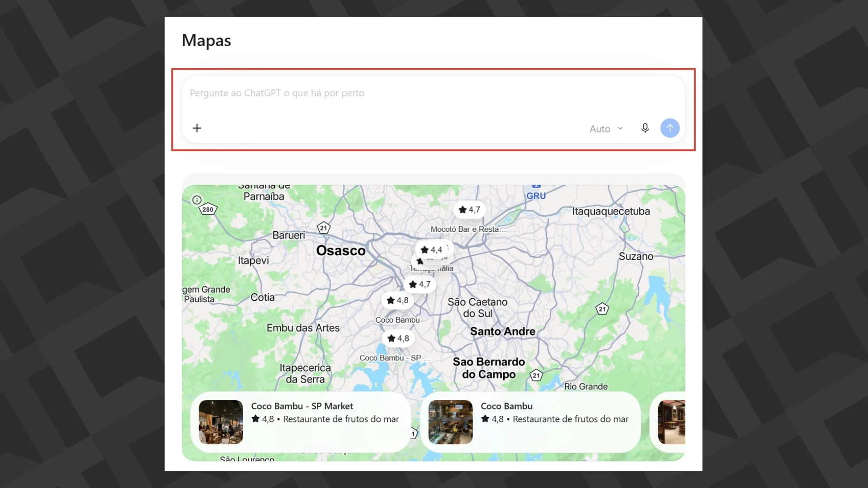Click the Mocotó Bar e Resta… map label
868x488 pixels.
pyautogui.click(x=468, y=229)
